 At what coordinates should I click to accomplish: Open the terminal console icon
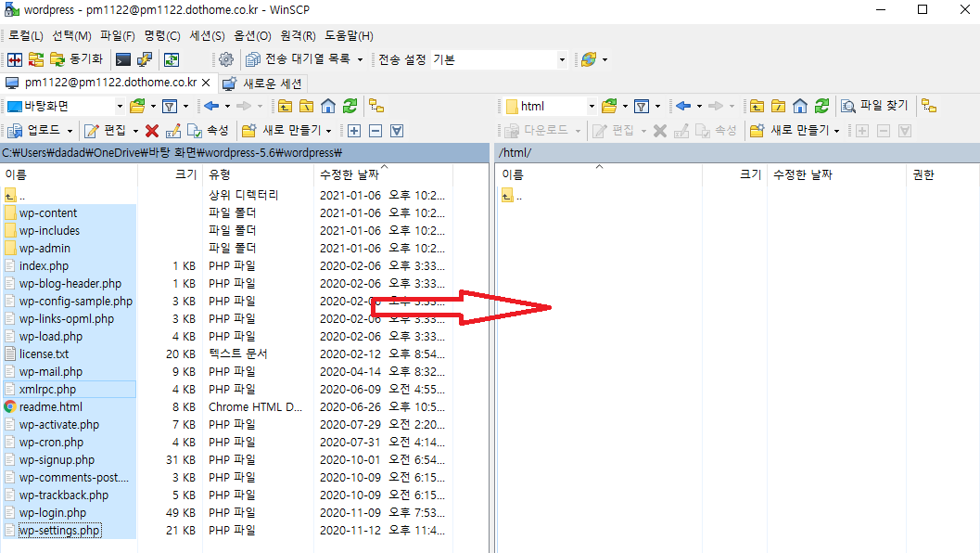[123, 59]
